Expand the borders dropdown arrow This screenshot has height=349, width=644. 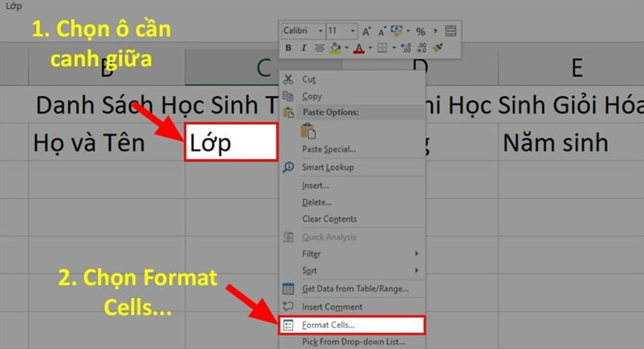click(393, 48)
